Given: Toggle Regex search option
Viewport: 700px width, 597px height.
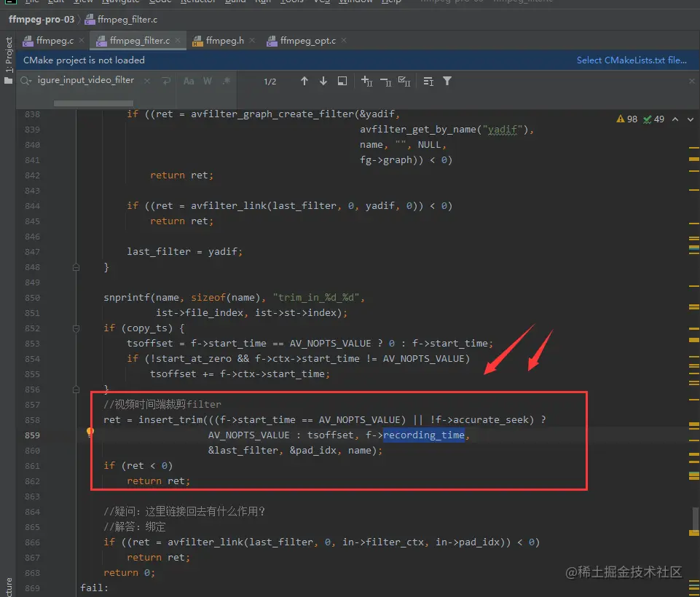Looking at the screenshot, I should pyautogui.click(x=227, y=81).
